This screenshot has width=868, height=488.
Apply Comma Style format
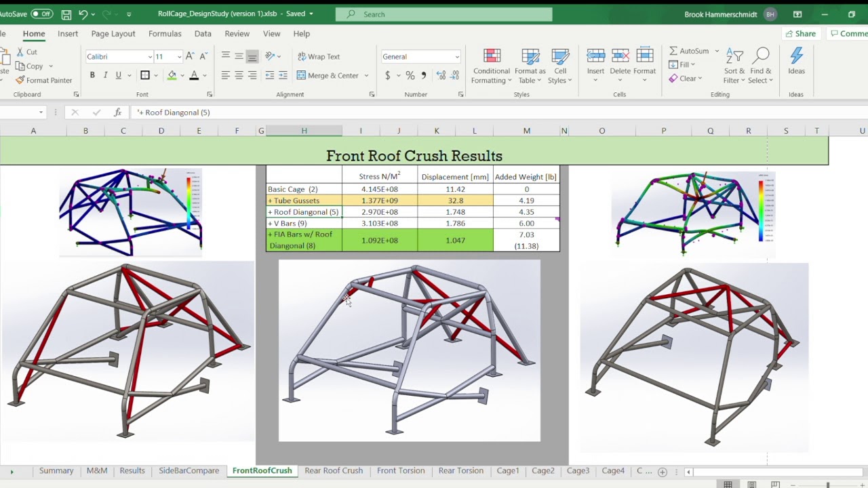coord(424,75)
